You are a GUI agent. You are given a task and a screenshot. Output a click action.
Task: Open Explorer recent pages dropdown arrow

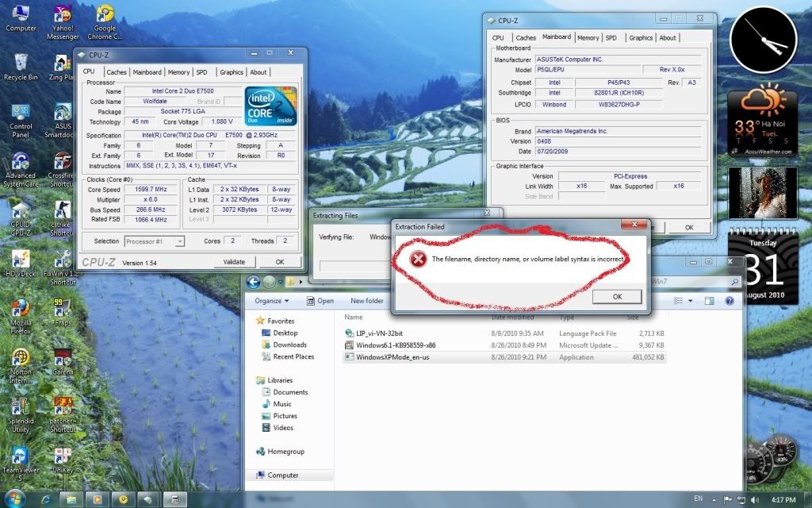[x=280, y=282]
